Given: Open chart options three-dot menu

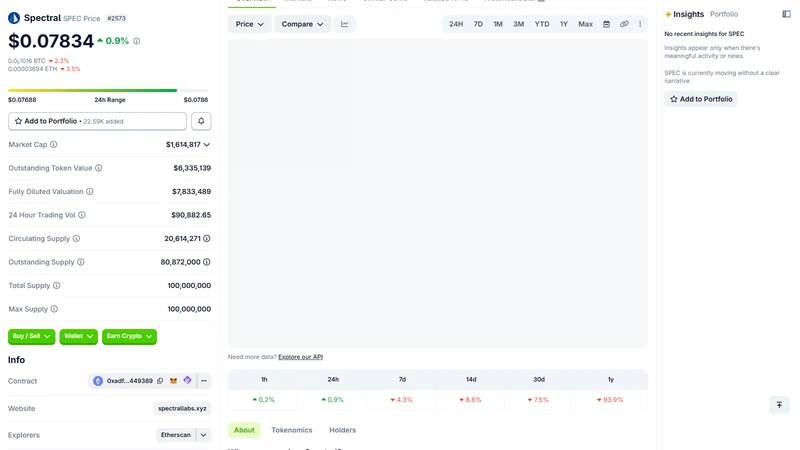Looking at the screenshot, I should pos(640,24).
